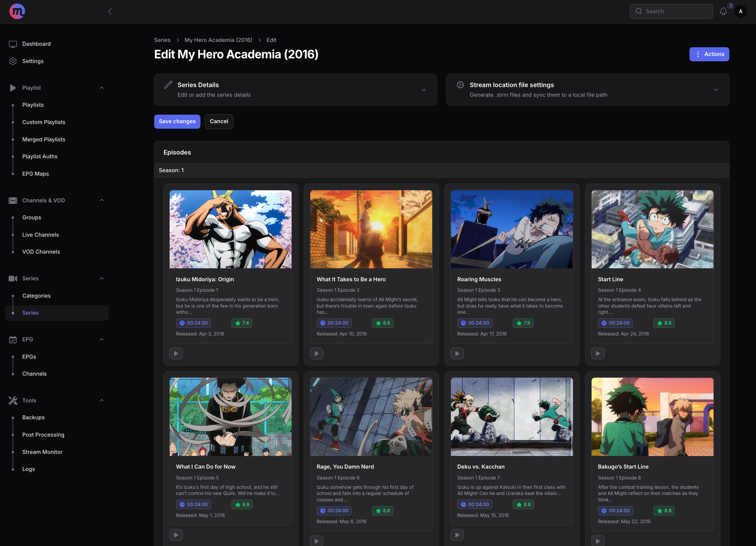The width and height of the screenshot is (756, 546).
Task: Click the pencil icon on Series Details
Action: (x=168, y=85)
